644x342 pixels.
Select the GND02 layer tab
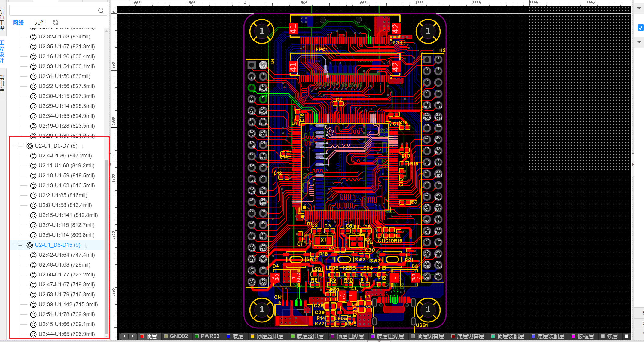pos(179,336)
